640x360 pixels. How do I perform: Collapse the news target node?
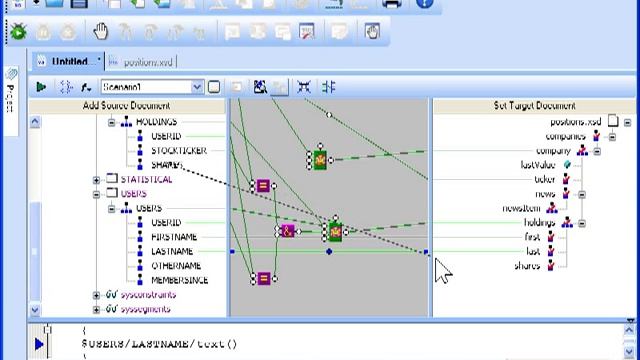coord(582,195)
